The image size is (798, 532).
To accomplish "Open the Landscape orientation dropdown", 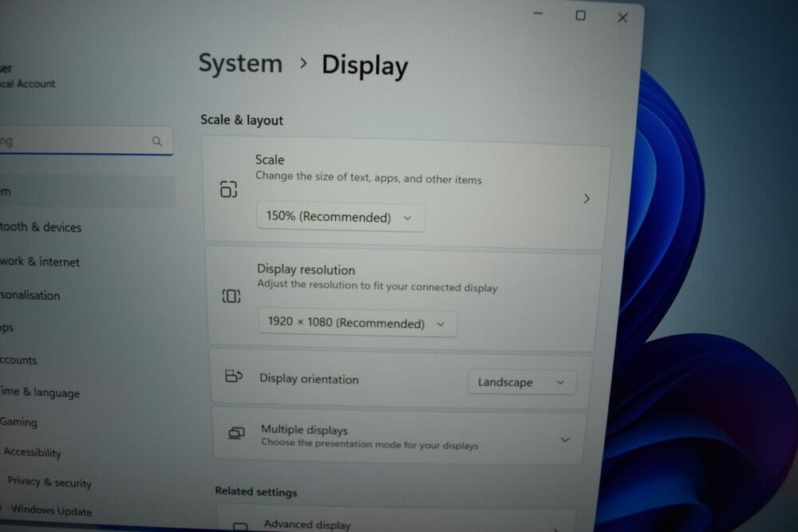I will point(522,382).
